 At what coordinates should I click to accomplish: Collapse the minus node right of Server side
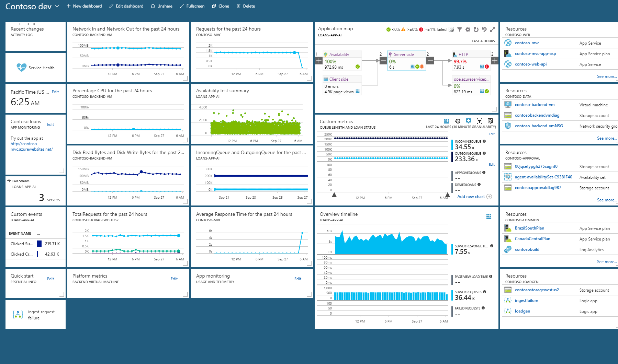(430, 61)
